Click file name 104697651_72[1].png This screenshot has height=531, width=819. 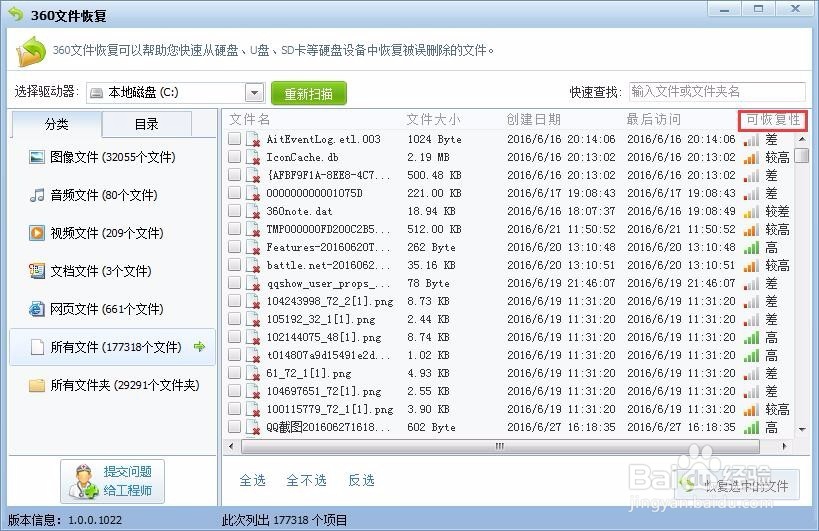pyautogui.click(x=324, y=392)
